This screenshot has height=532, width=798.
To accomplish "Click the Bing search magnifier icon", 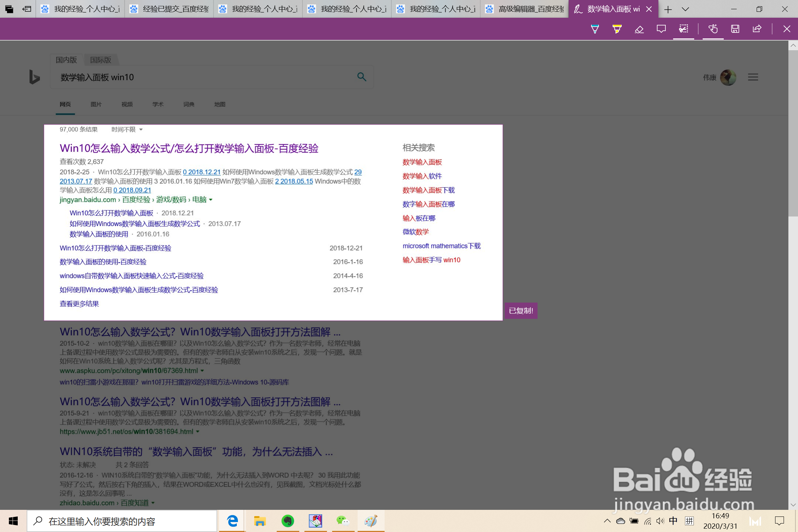I will point(362,77).
